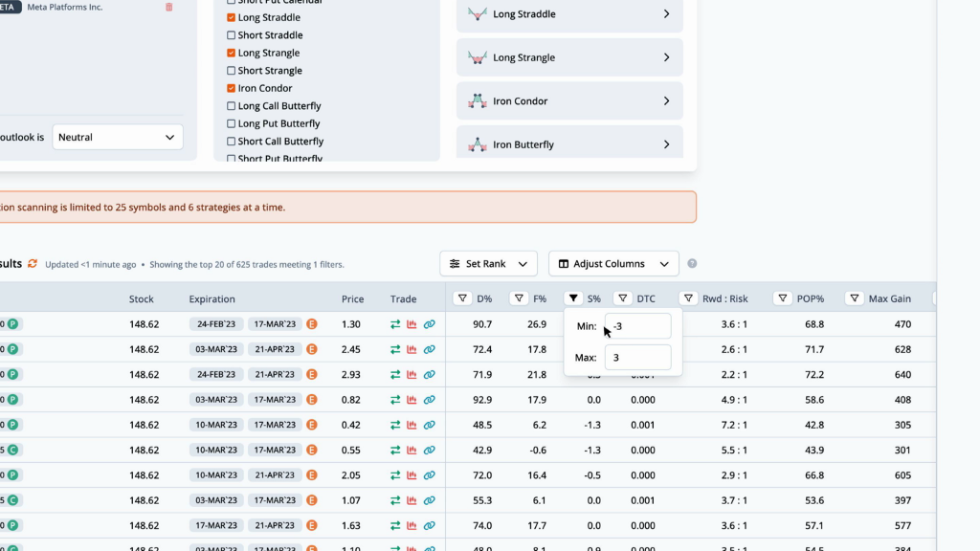980x551 pixels.
Task: Open chart icon in first trade row
Action: point(412,324)
